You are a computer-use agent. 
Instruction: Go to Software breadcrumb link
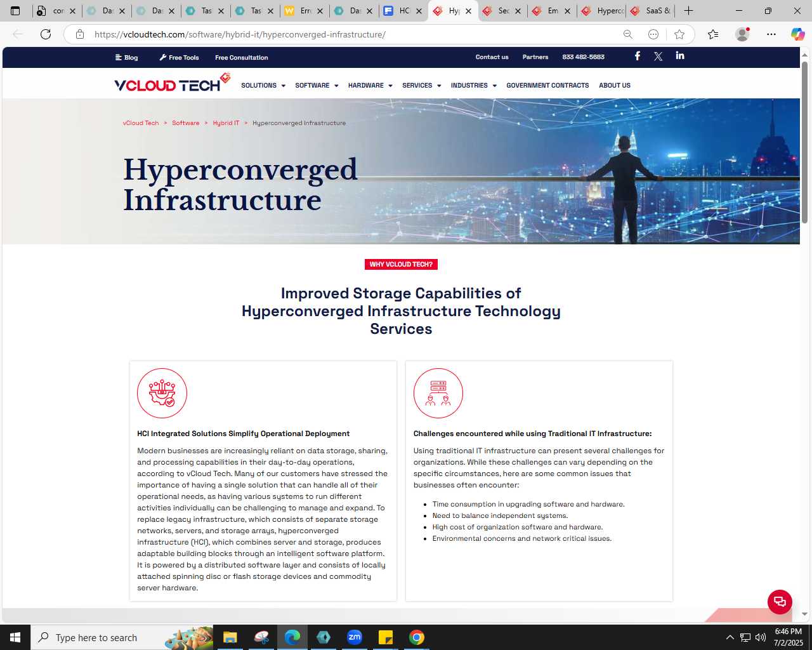[x=186, y=123]
